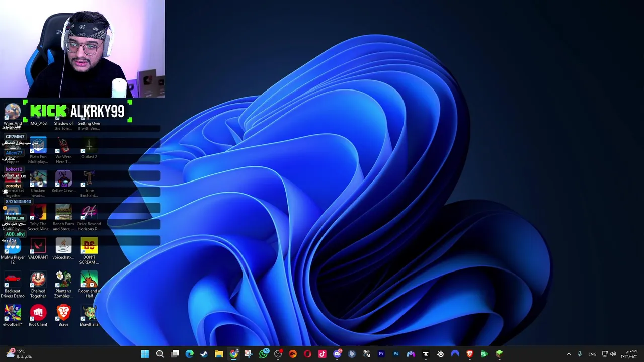Open the Drive Beyond Horizons shortcut
This screenshot has height=362, width=644.
pyautogui.click(x=89, y=218)
